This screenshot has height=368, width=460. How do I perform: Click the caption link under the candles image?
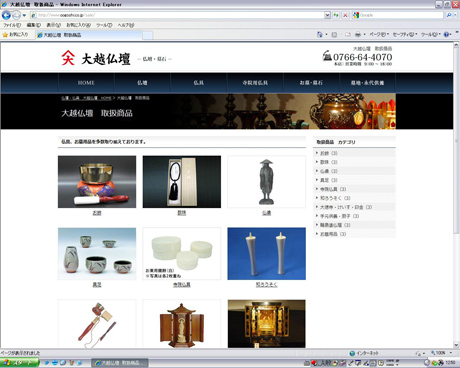(x=266, y=285)
